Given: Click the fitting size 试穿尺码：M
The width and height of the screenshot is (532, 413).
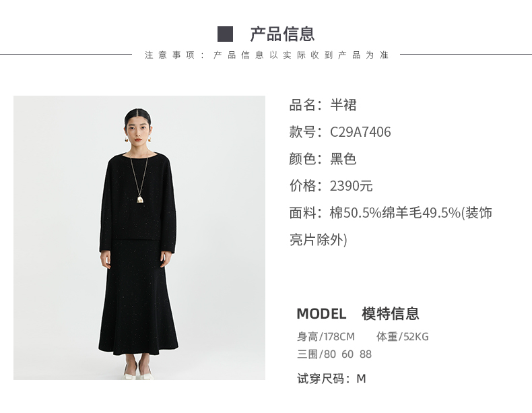Looking at the screenshot, I should point(331,379).
